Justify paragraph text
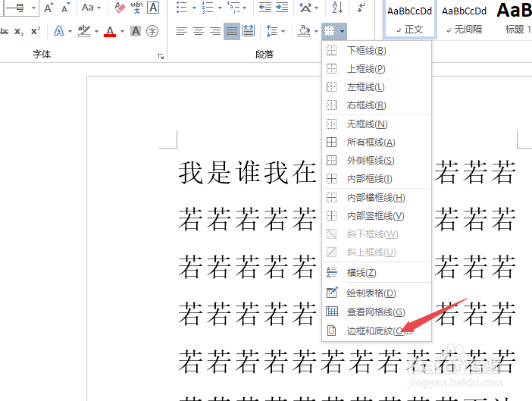This screenshot has height=401, width=532. coord(232,32)
